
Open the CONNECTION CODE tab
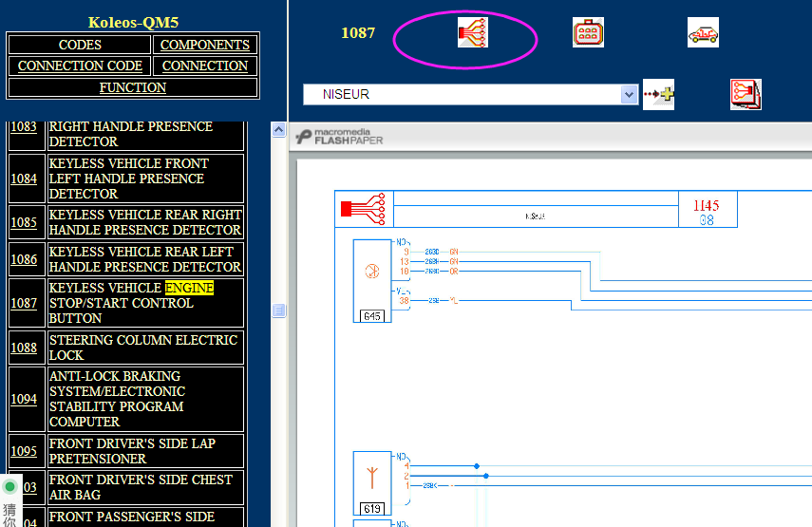tap(80, 66)
